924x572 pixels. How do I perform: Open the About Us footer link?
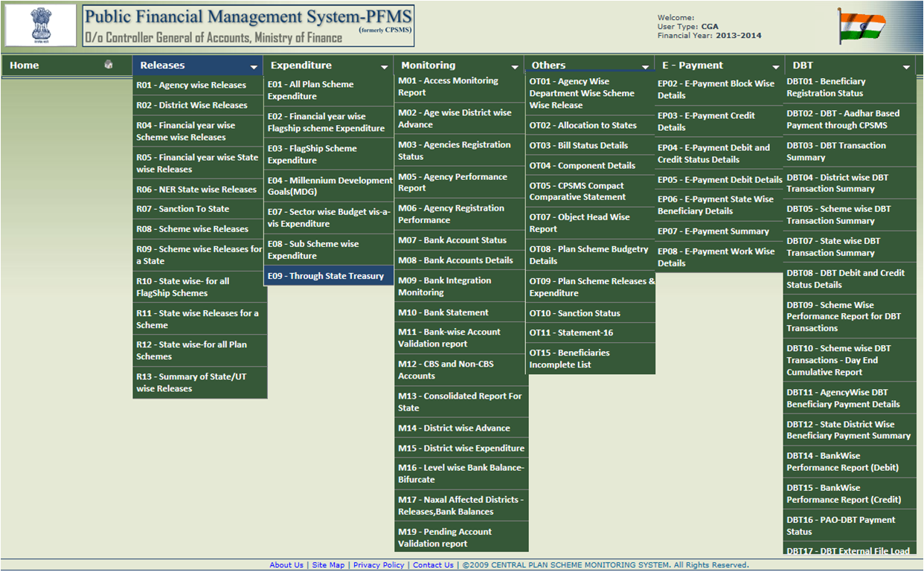286,565
